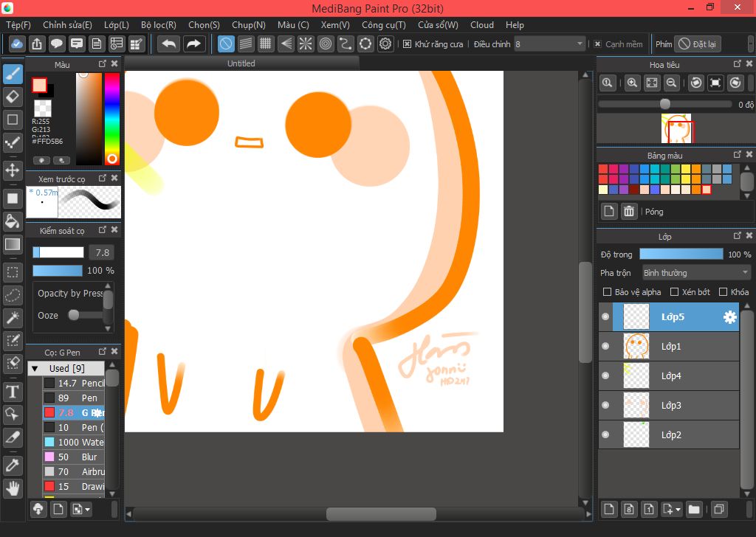The image size is (756, 537).
Task: Select the Bucket fill tool
Action: (x=13, y=221)
